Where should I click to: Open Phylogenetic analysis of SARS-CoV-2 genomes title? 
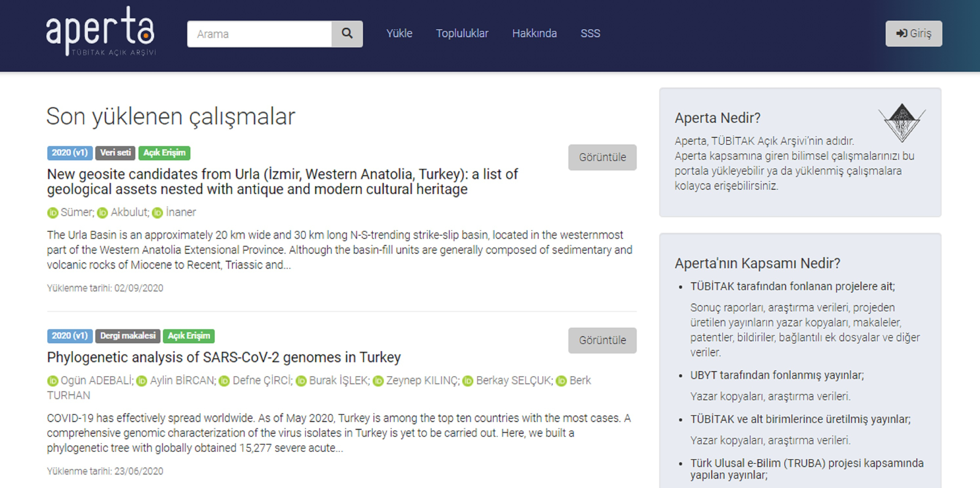point(224,357)
